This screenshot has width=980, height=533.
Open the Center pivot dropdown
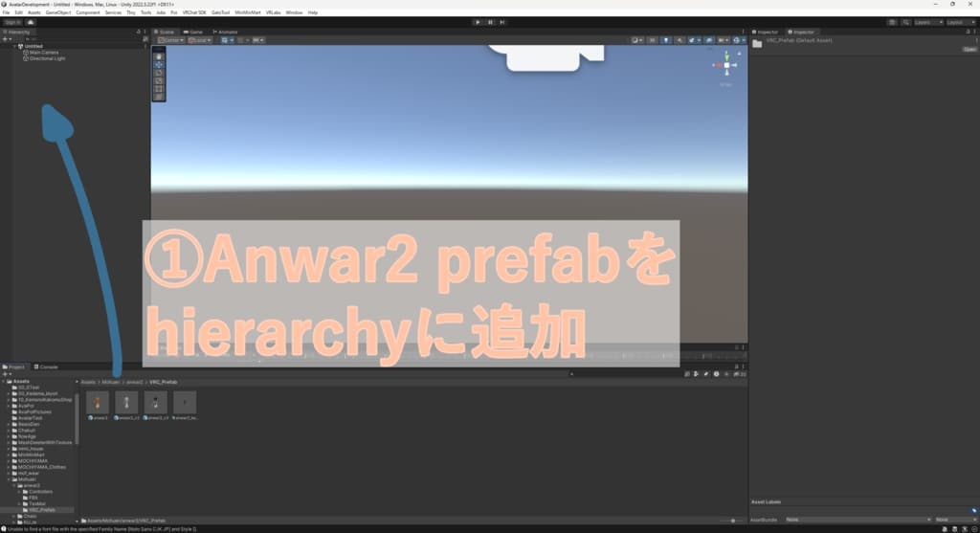(x=170, y=40)
